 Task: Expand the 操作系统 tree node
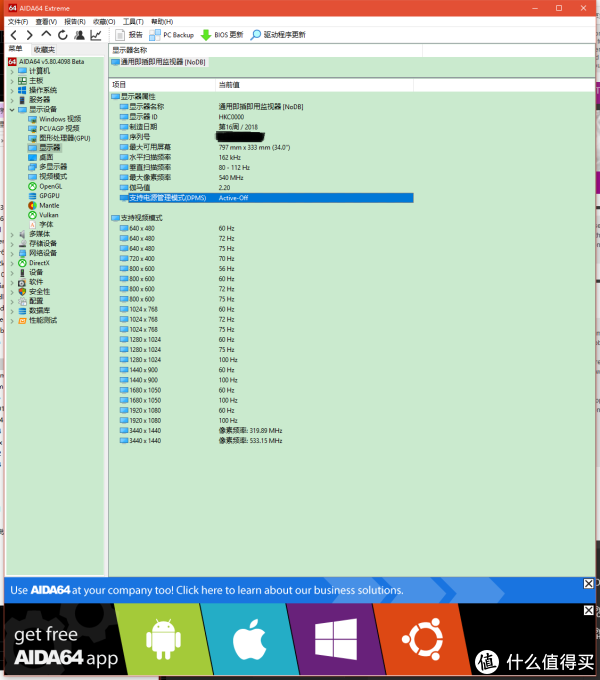tap(12, 90)
